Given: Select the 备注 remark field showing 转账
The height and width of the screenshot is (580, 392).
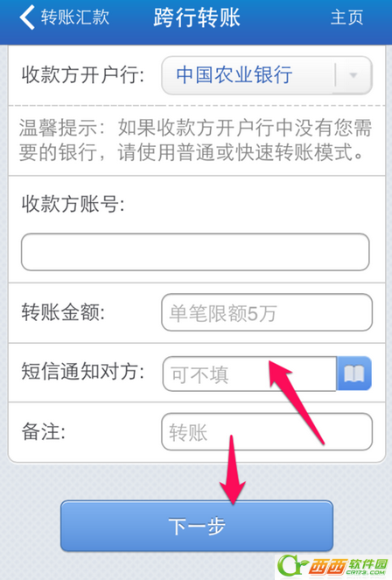Looking at the screenshot, I should pos(267,431).
